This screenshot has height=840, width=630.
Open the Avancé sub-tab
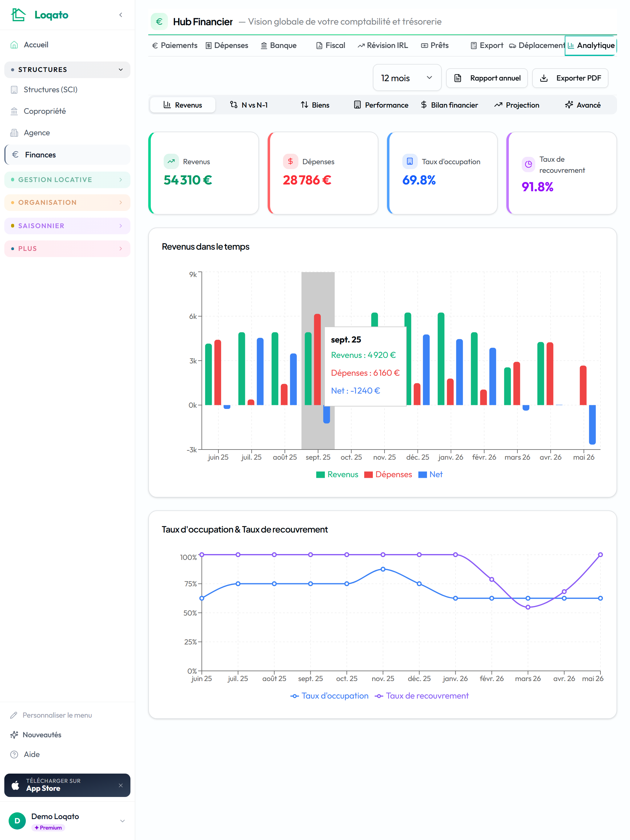pos(583,105)
